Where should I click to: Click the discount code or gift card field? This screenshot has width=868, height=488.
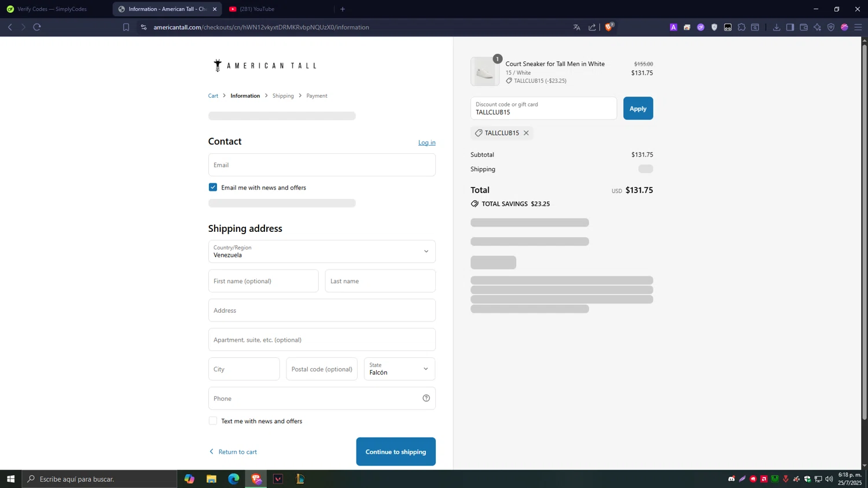click(x=543, y=108)
